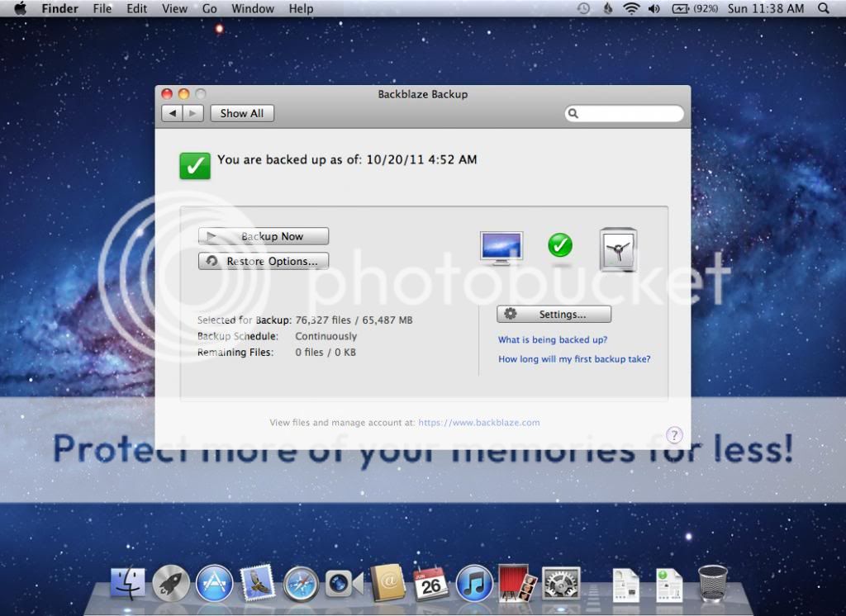Open the Window menu
846x616 pixels.
coord(253,8)
